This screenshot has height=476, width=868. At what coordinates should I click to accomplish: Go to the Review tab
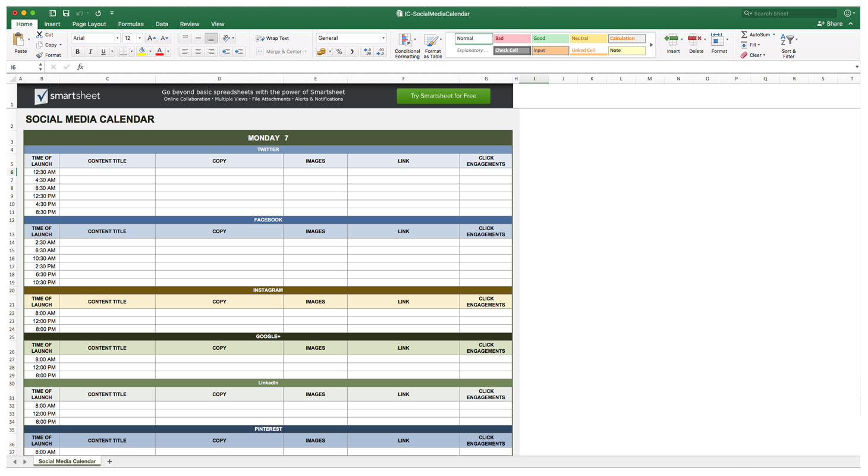click(x=190, y=24)
